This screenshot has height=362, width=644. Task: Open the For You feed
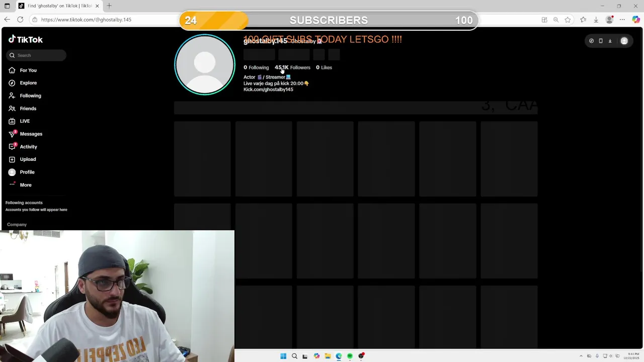coord(28,70)
